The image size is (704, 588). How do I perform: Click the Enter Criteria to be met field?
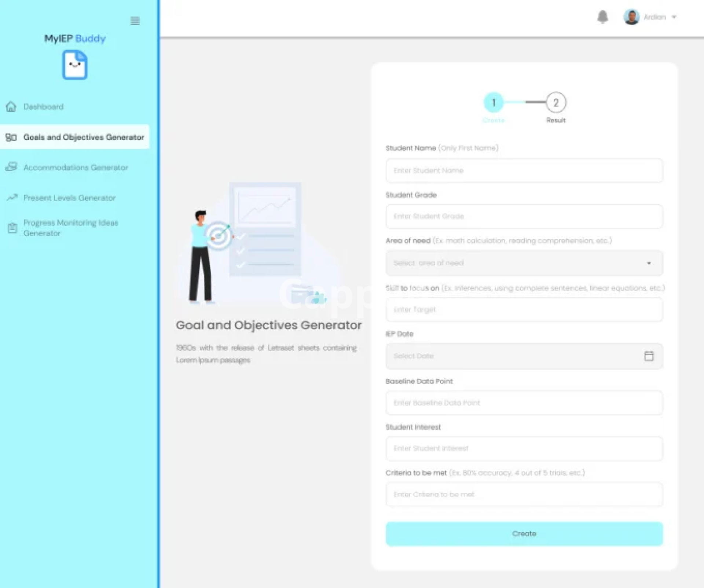(x=524, y=494)
